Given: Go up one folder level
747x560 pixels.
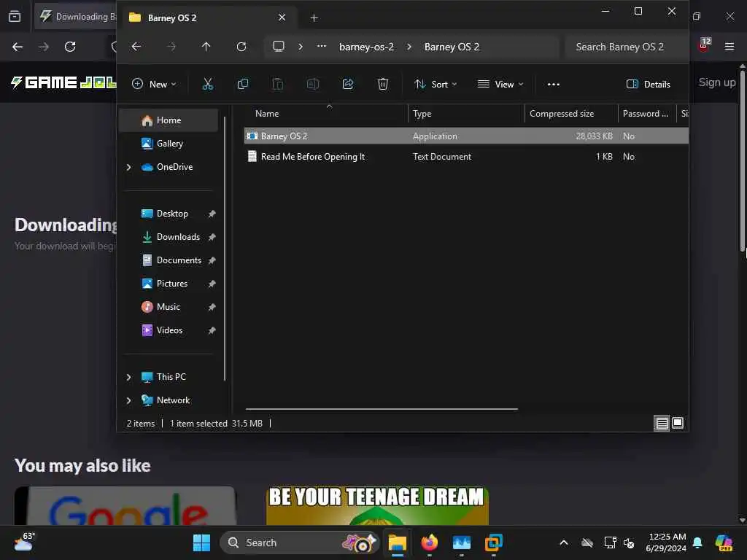Looking at the screenshot, I should tap(206, 47).
